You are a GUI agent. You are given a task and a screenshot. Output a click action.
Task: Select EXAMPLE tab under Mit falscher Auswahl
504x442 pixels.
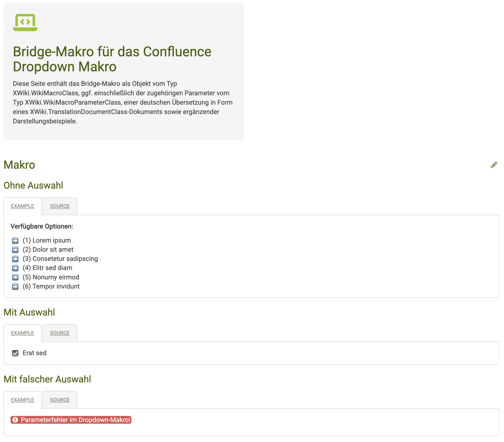23,400
